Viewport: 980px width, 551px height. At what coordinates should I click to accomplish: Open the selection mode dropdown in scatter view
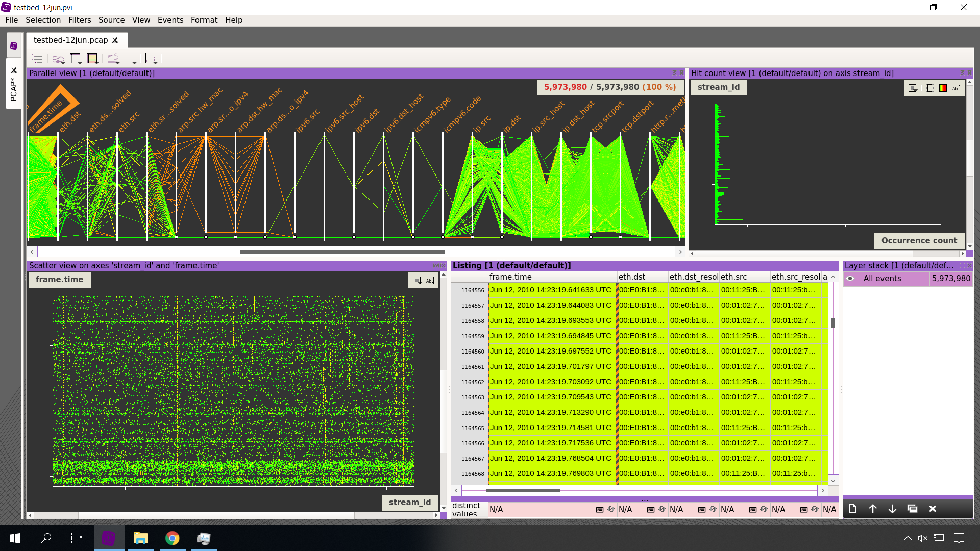(x=416, y=280)
